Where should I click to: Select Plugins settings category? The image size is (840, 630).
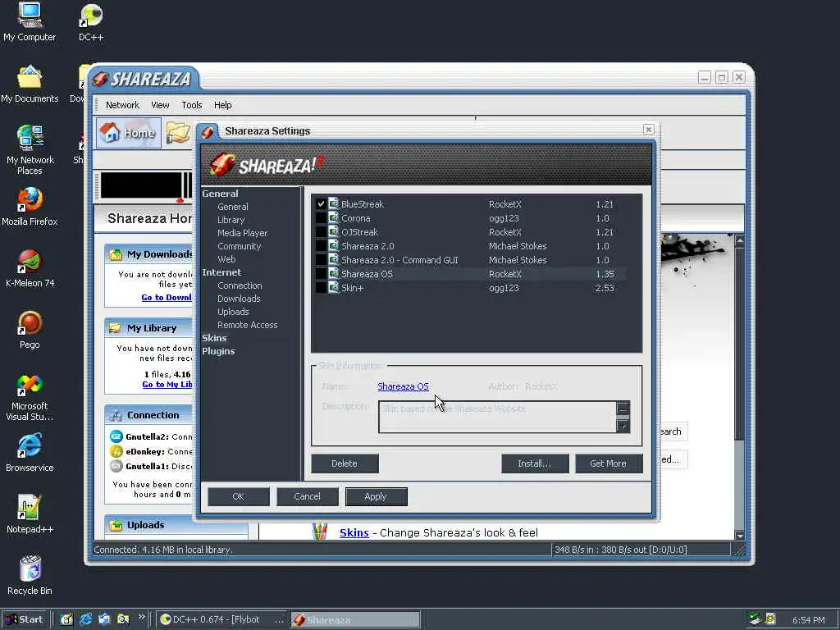click(218, 351)
